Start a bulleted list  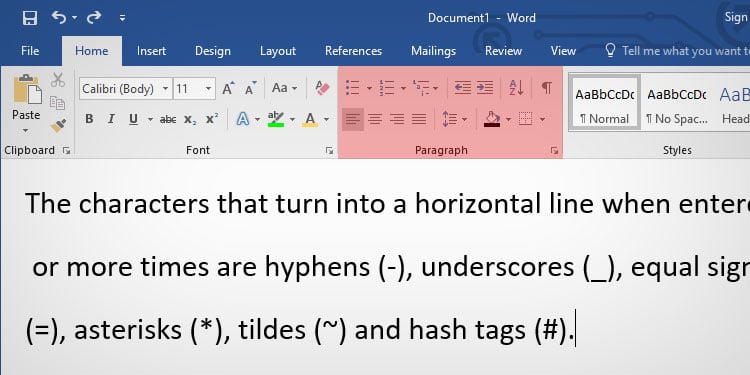[x=353, y=88]
